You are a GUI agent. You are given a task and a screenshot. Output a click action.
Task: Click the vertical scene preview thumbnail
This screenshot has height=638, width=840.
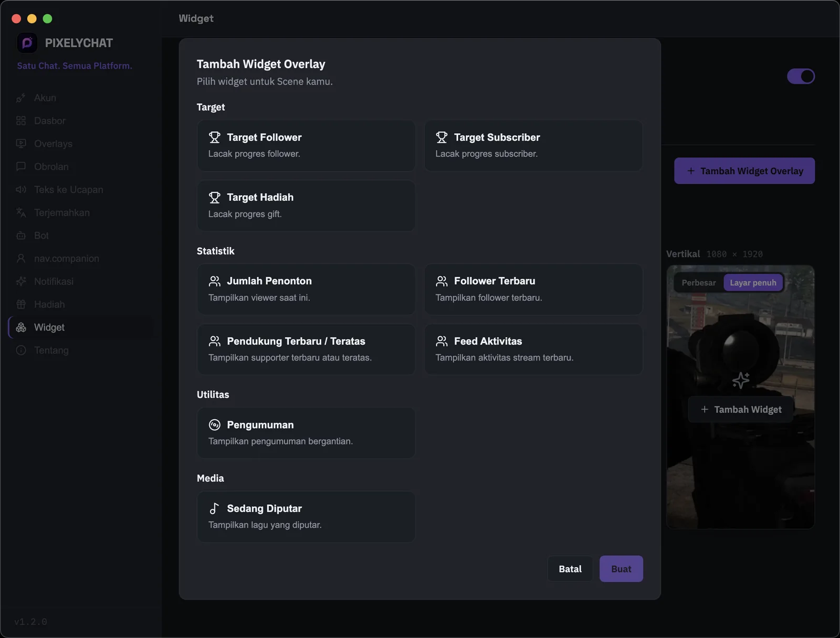click(x=740, y=397)
